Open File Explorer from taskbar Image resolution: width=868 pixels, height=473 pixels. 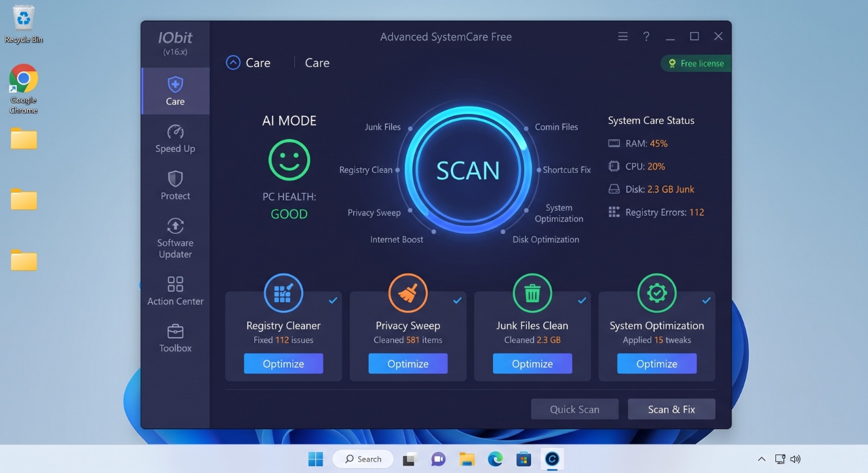pyautogui.click(x=467, y=459)
